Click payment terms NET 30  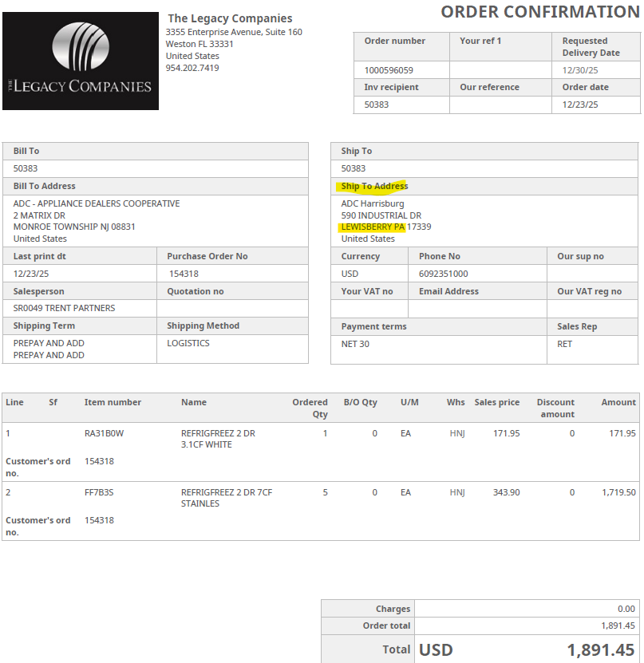pyautogui.click(x=355, y=344)
